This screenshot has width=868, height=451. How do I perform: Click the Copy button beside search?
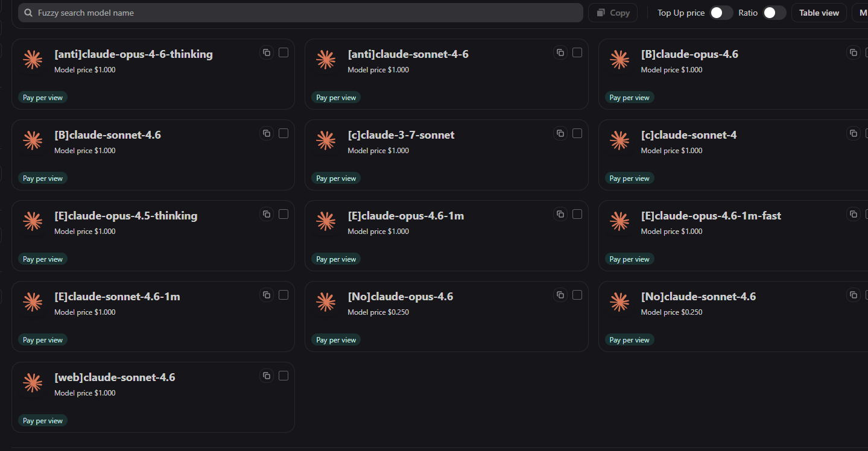[613, 13]
